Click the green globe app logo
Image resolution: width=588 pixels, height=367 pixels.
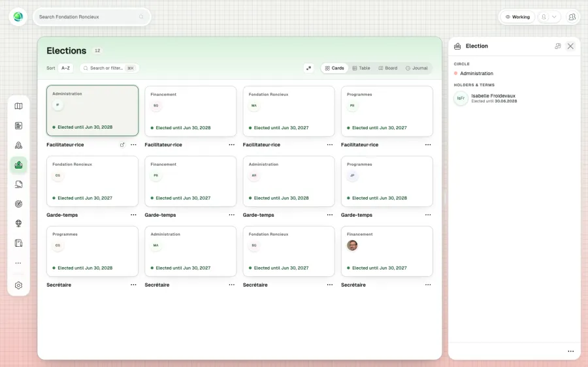point(18,17)
